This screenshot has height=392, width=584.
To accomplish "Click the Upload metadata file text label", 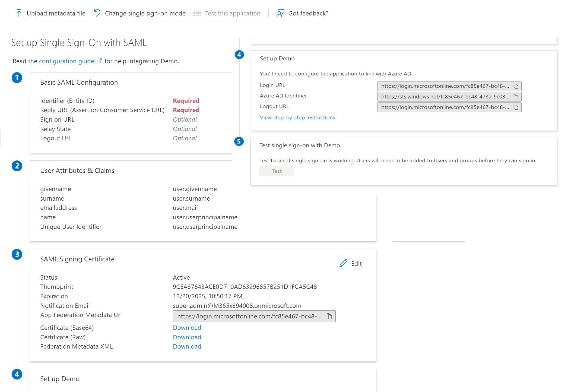I will (56, 13).
